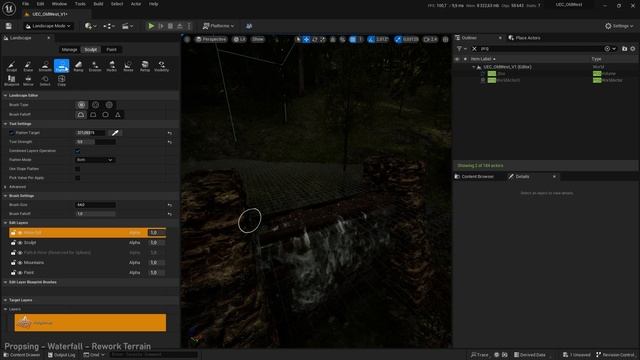Choose the tip (triangle) brush falloff
The height and width of the screenshot is (360, 640).
(118, 115)
